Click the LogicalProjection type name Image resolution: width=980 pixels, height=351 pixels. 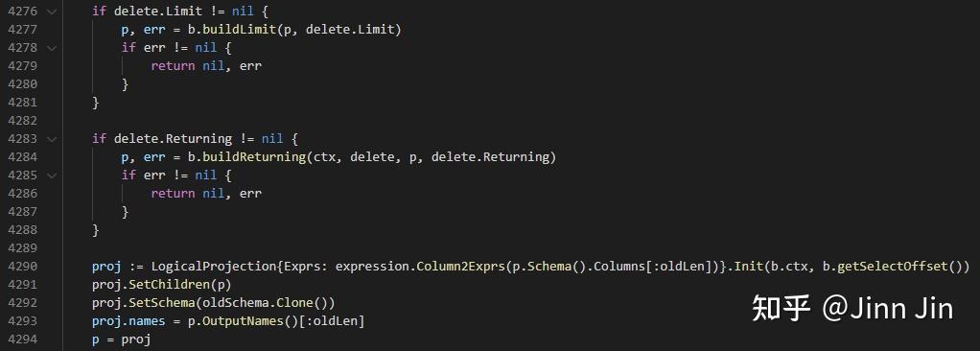point(213,266)
